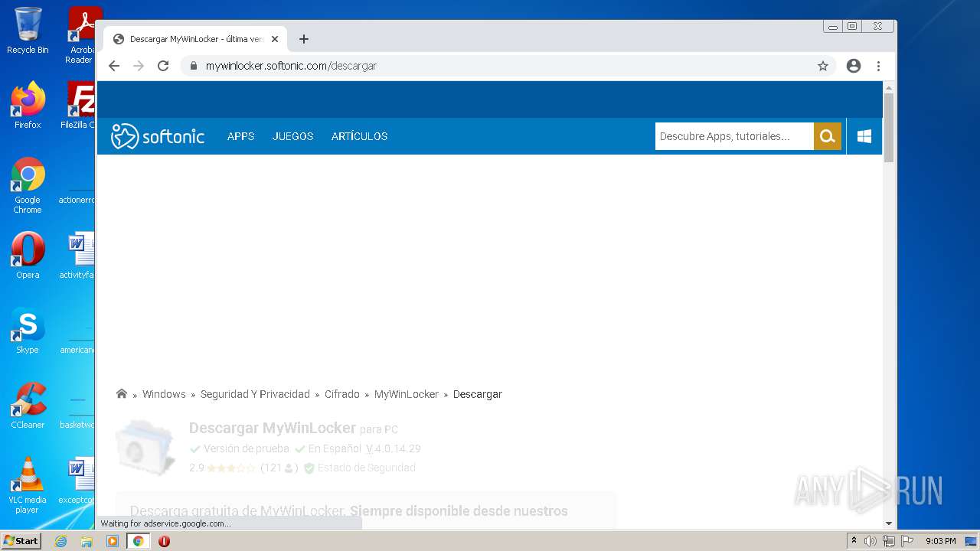The image size is (980, 551).
Task: Open the Chrome profile avatar menu
Action: [x=854, y=66]
